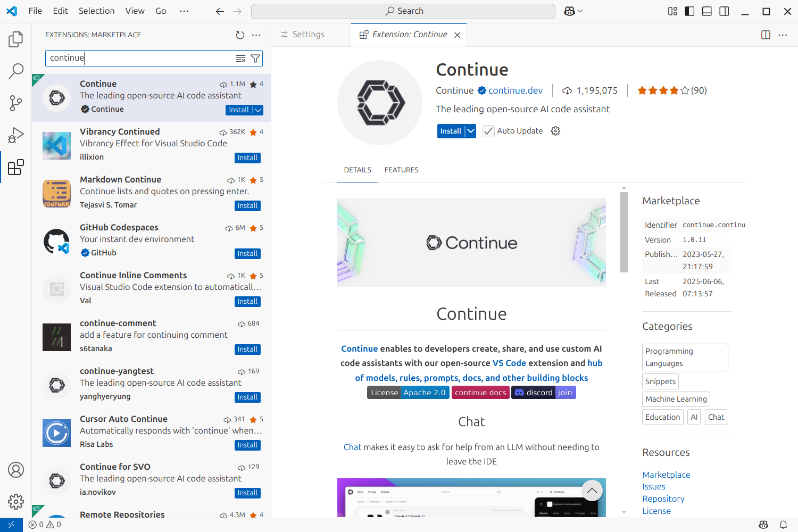Toggle Auto Update checkbox
The image size is (798, 532).
point(488,131)
